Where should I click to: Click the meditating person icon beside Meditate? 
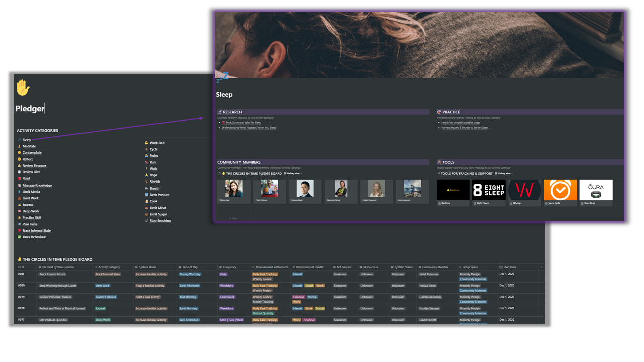pyautogui.click(x=19, y=146)
